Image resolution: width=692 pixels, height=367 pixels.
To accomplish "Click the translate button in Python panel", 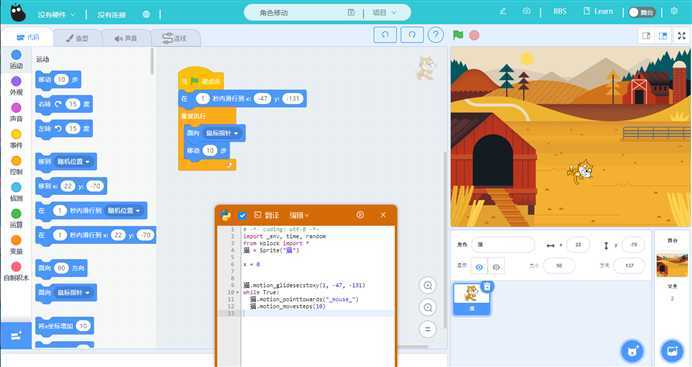I will pos(267,215).
